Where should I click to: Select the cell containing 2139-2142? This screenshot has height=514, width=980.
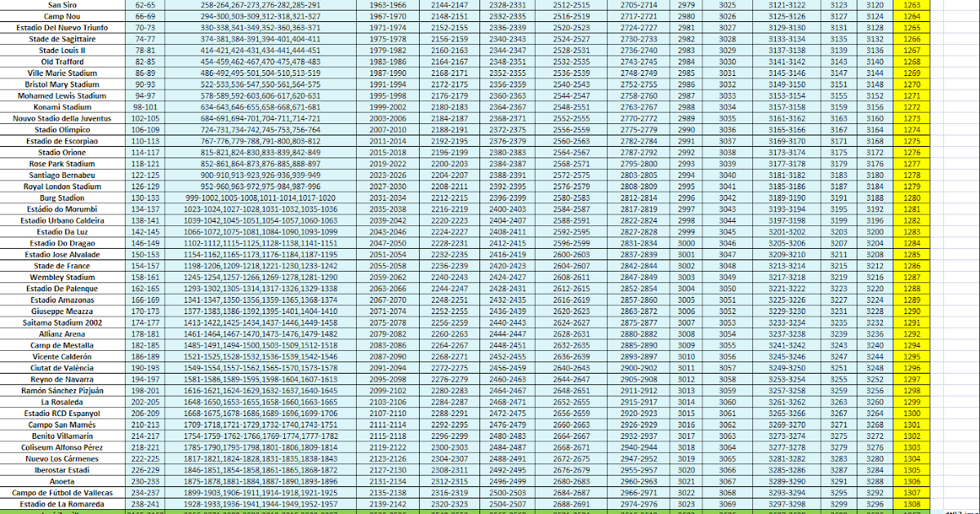(x=388, y=505)
